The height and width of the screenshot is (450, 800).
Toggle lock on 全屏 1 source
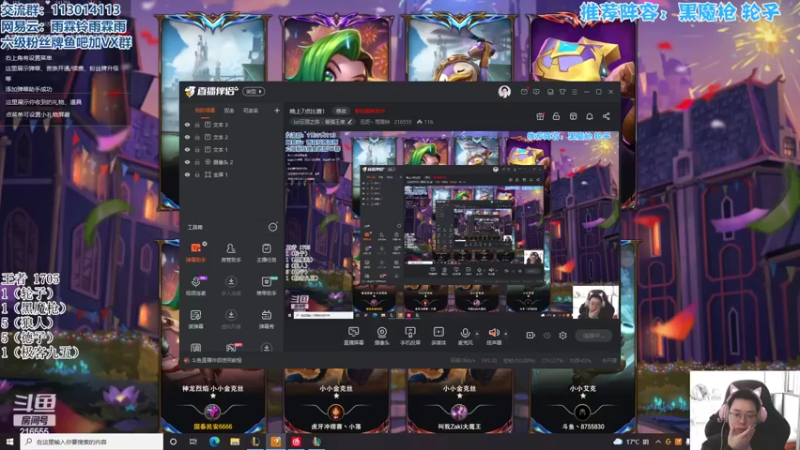pyautogui.click(x=197, y=174)
